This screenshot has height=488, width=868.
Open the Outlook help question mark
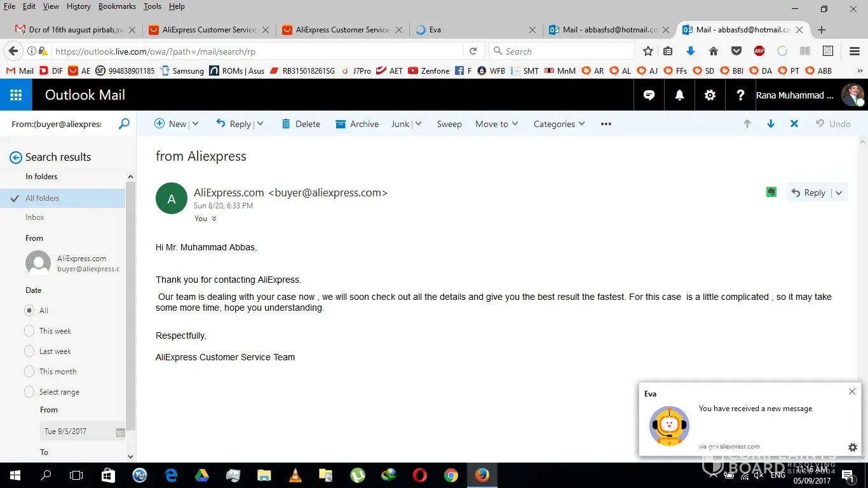740,95
